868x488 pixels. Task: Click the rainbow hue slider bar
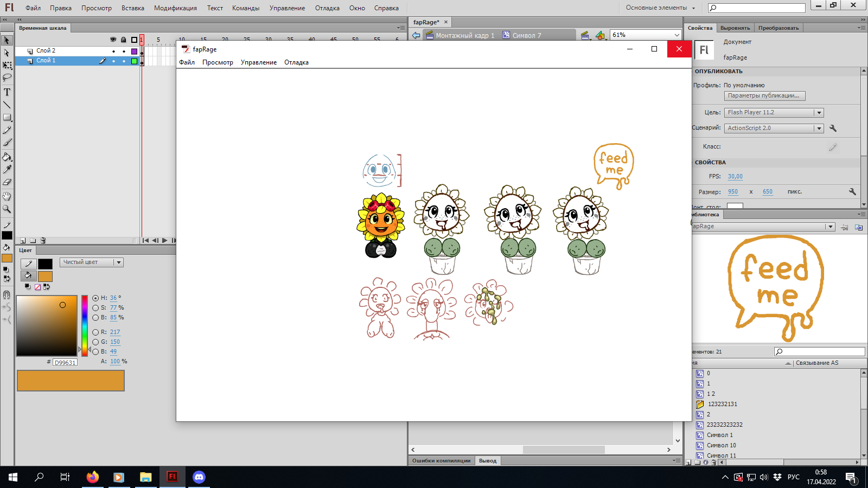85,325
